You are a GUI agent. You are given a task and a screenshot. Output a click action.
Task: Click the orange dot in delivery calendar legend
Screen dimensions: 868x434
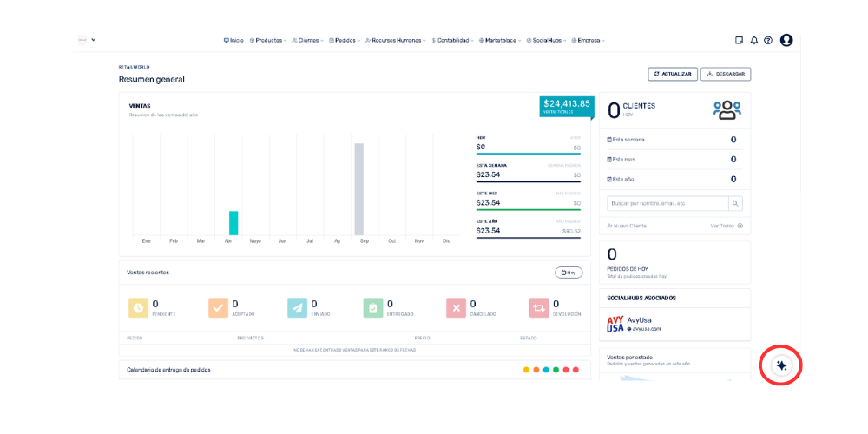(536, 370)
